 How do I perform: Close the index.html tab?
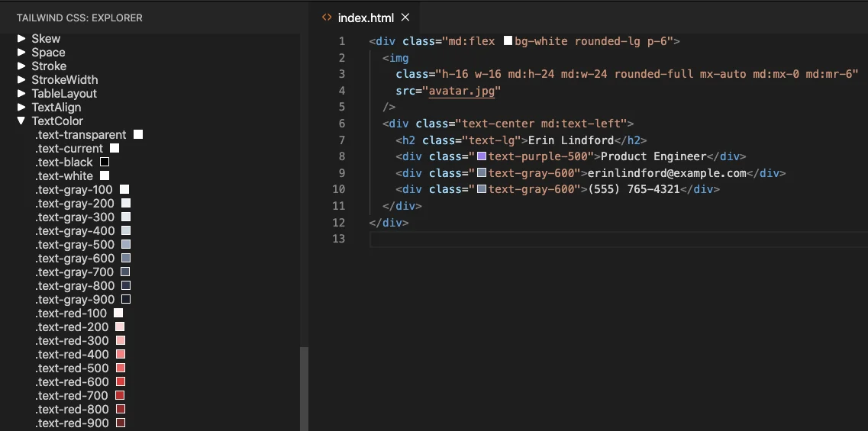[405, 18]
